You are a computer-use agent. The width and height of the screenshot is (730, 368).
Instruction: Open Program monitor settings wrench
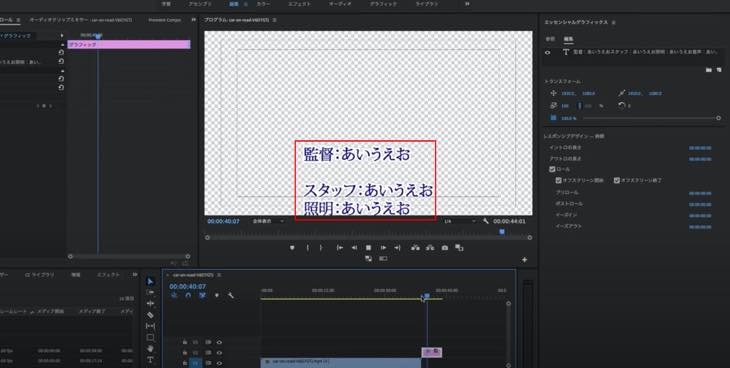click(x=486, y=221)
